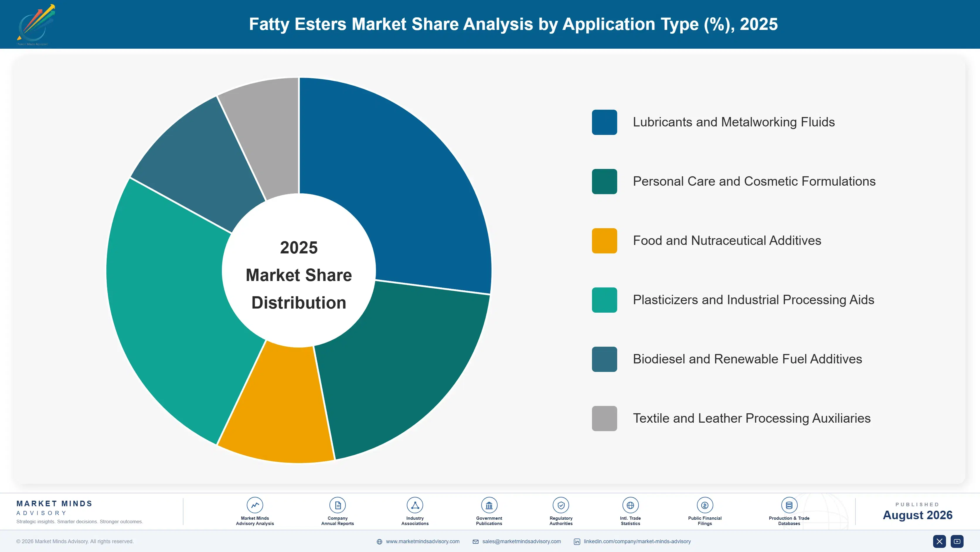Click 'Biodiesel and Renewable Fuel Additives' legend text

coord(747,359)
